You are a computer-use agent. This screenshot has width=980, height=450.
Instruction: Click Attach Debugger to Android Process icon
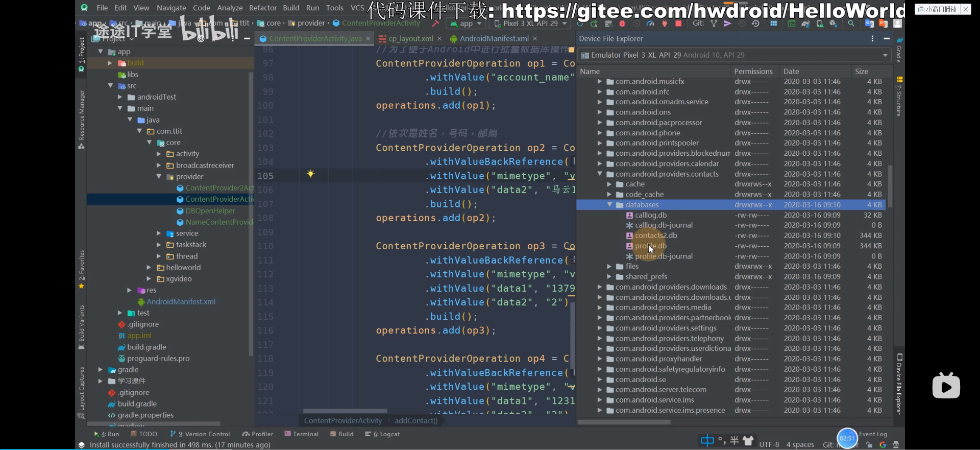click(x=664, y=23)
